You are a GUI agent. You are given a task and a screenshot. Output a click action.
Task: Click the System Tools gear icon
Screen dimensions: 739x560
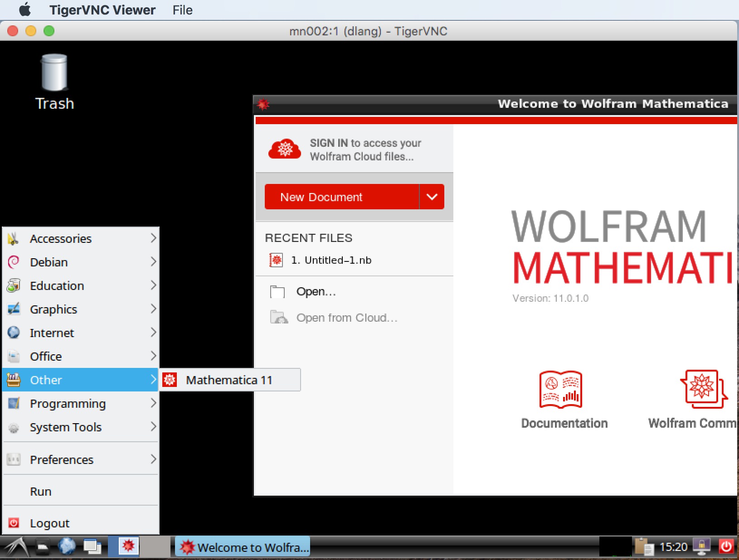(x=14, y=427)
